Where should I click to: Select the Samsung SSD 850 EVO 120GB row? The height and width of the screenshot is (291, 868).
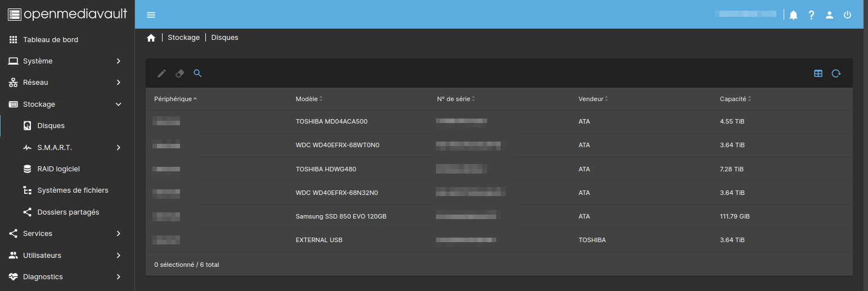click(x=341, y=216)
